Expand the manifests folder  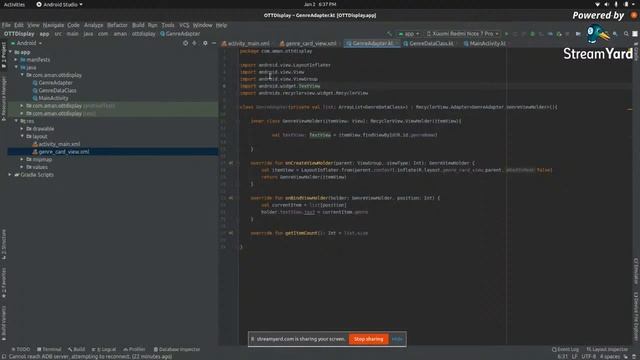(16, 60)
